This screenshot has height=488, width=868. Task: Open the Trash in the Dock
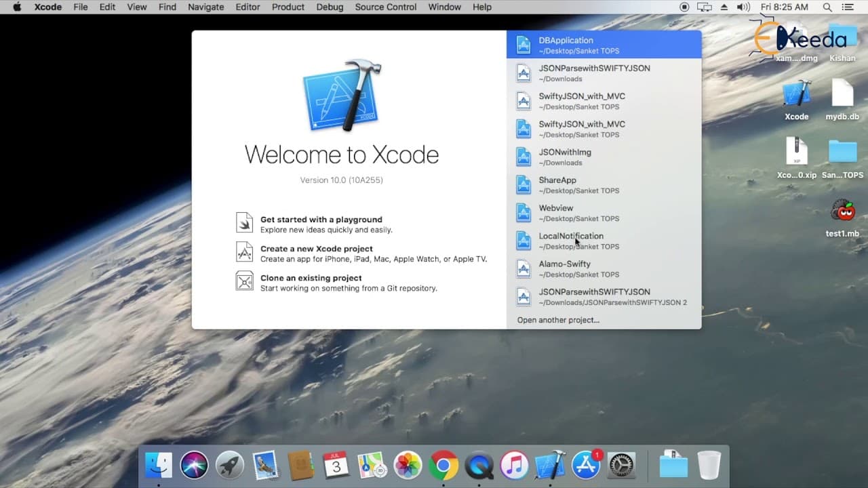click(x=709, y=466)
